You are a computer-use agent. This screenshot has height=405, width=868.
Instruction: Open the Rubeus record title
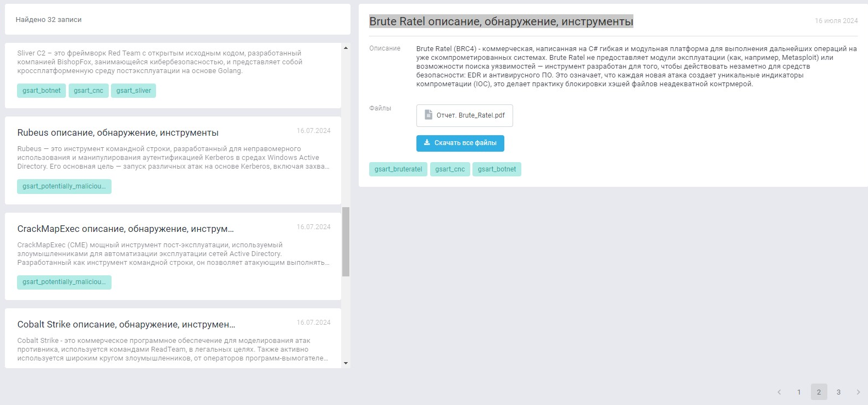(118, 133)
